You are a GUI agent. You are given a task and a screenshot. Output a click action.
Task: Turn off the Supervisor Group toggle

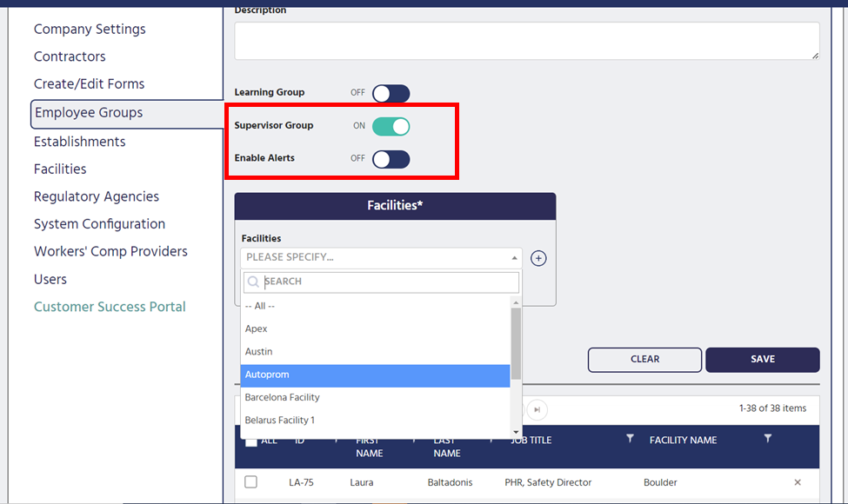coord(391,126)
